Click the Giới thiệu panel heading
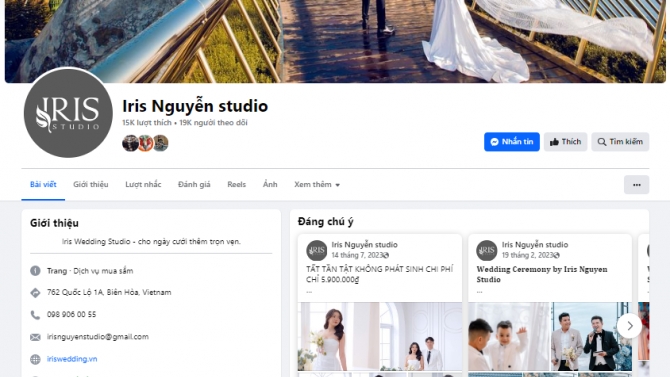670x377 pixels. (x=54, y=223)
